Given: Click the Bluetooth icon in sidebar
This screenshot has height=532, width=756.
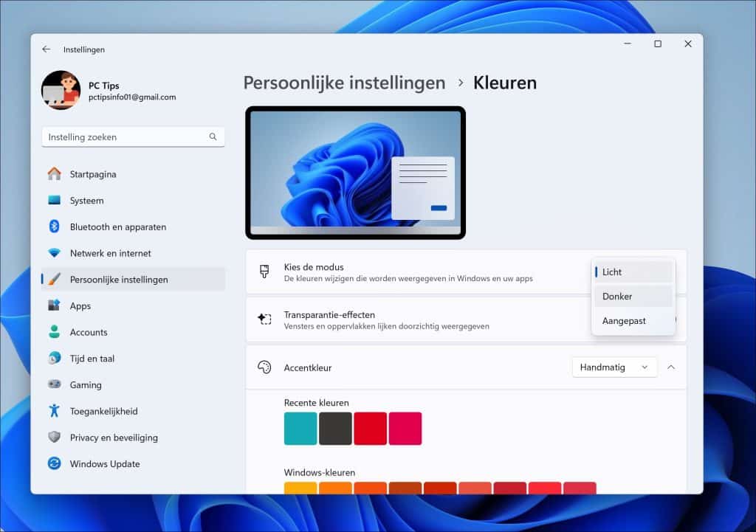Looking at the screenshot, I should tap(55, 227).
